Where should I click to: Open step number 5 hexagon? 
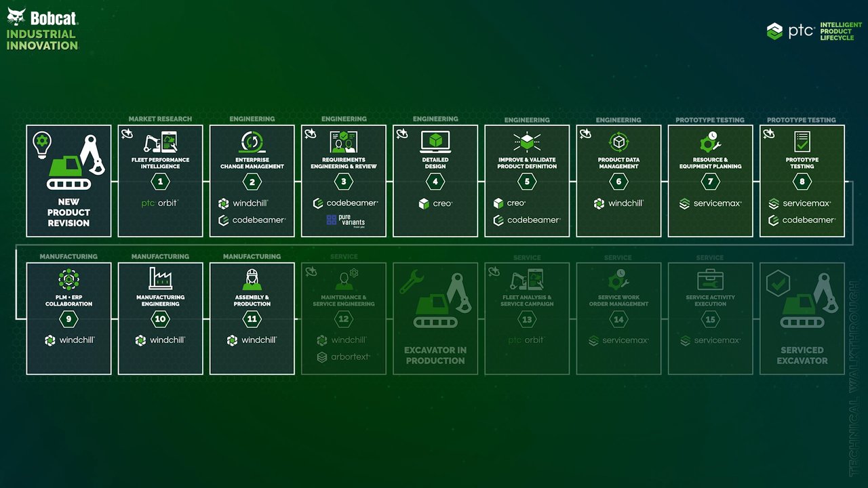click(527, 182)
